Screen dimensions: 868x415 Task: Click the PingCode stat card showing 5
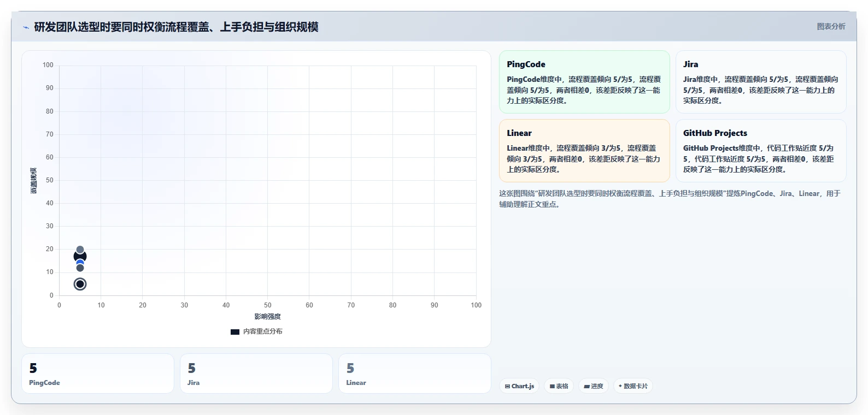pyautogui.click(x=98, y=373)
